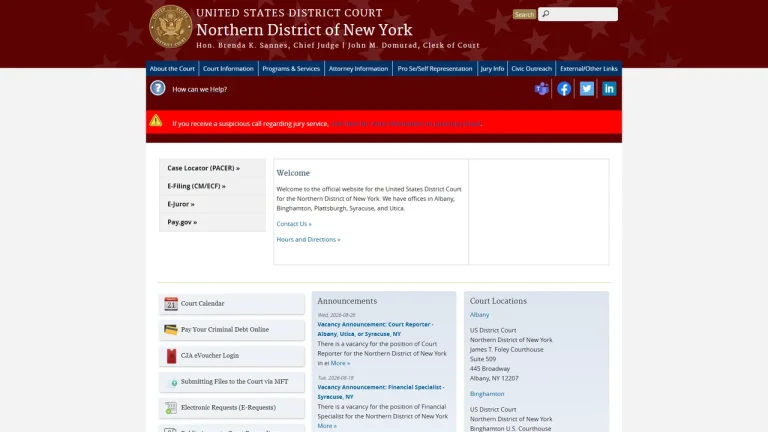Open E-Filing (CM/ECF) link
768x432 pixels.
click(196, 186)
